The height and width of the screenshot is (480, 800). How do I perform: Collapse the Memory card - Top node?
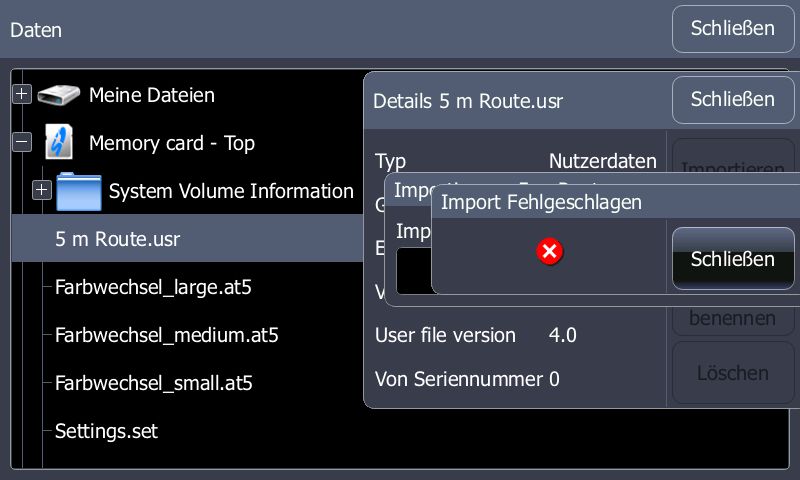click(x=22, y=143)
